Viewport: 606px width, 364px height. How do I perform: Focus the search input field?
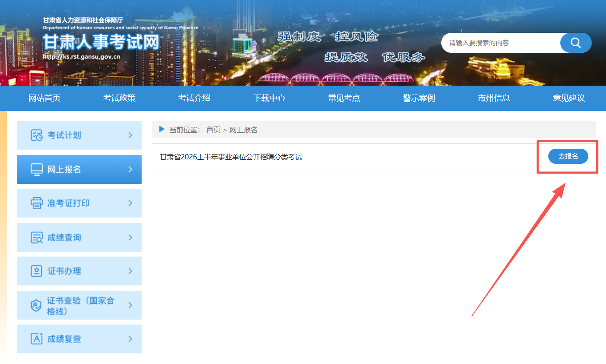point(502,43)
